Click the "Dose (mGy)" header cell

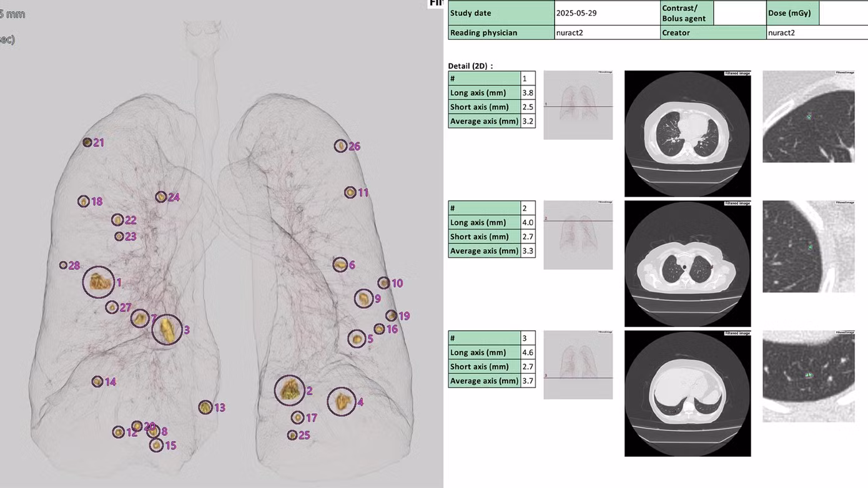pos(792,13)
